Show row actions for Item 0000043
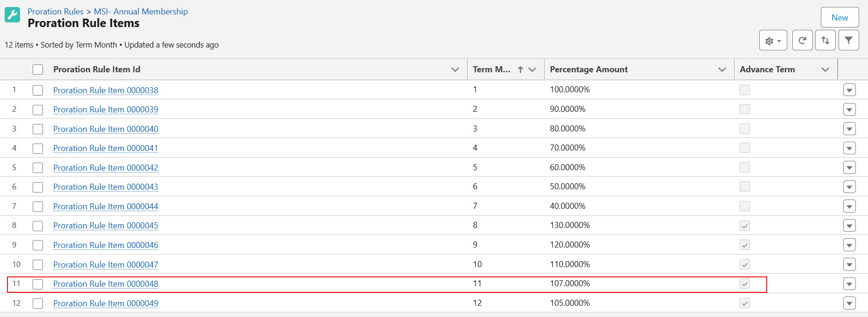 849,187
